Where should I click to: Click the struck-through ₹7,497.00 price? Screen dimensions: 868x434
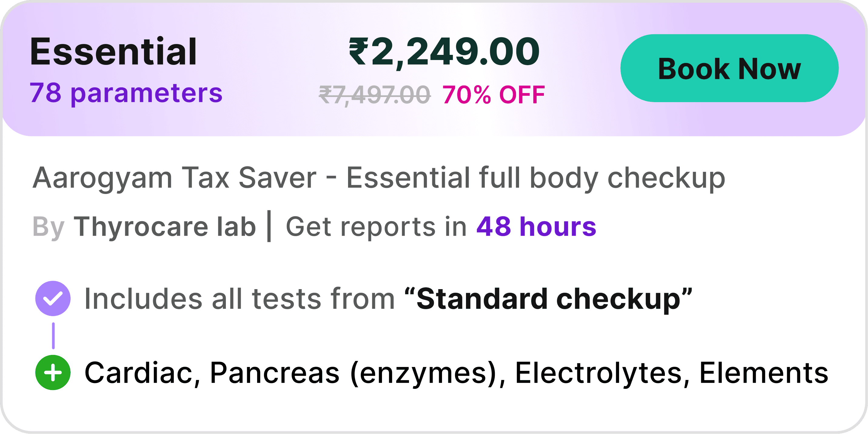click(375, 95)
